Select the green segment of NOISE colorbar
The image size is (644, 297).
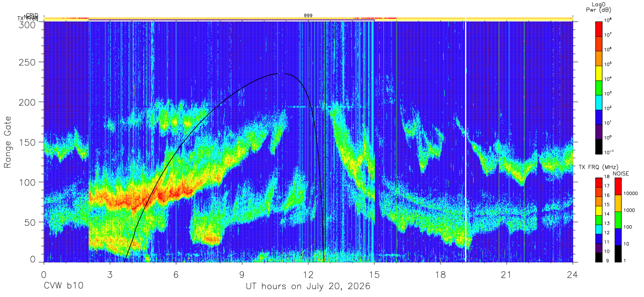(618, 219)
